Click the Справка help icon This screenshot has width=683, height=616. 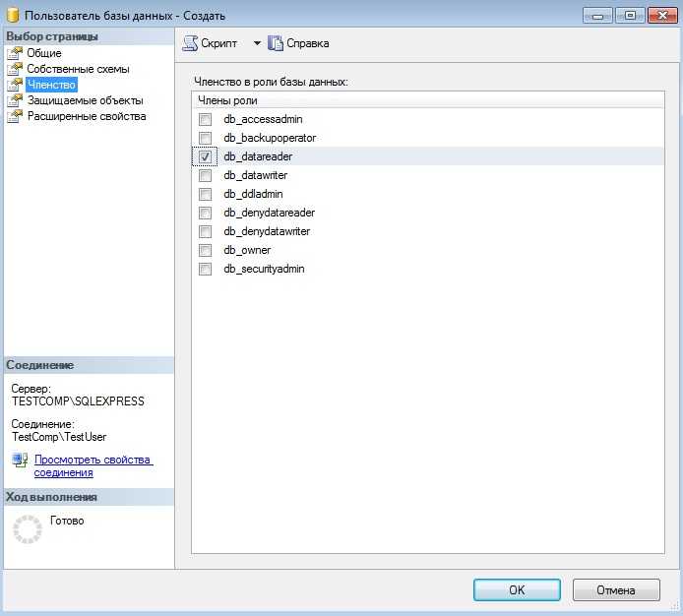[276, 43]
